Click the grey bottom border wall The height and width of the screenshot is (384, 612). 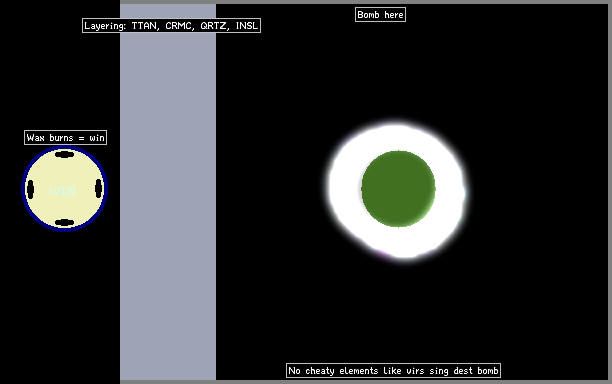[366, 382]
